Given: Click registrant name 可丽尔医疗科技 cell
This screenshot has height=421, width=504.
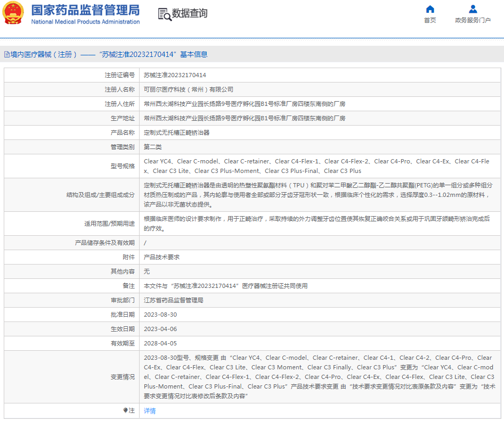Looking at the screenshot, I should [320, 89].
